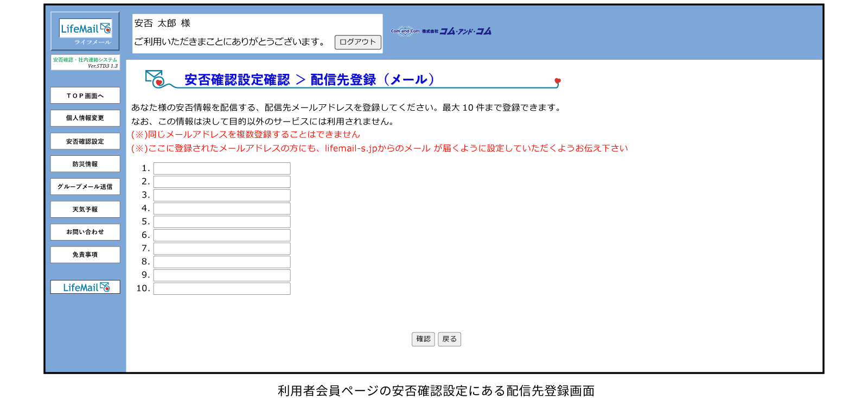
Task: Open 防災情報 in the sidebar
Action: point(85,164)
